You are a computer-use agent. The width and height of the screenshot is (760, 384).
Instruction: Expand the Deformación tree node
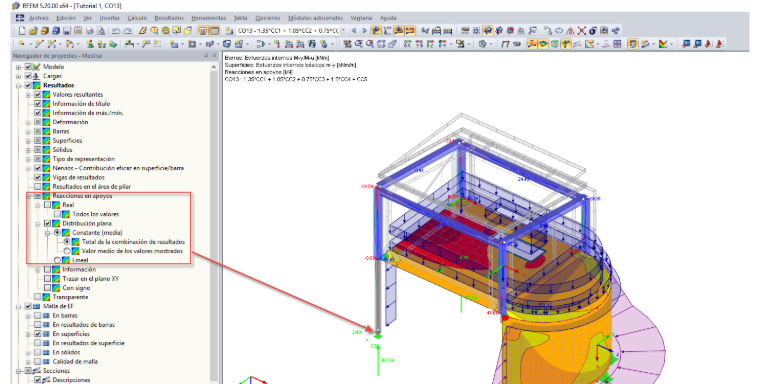(x=28, y=122)
